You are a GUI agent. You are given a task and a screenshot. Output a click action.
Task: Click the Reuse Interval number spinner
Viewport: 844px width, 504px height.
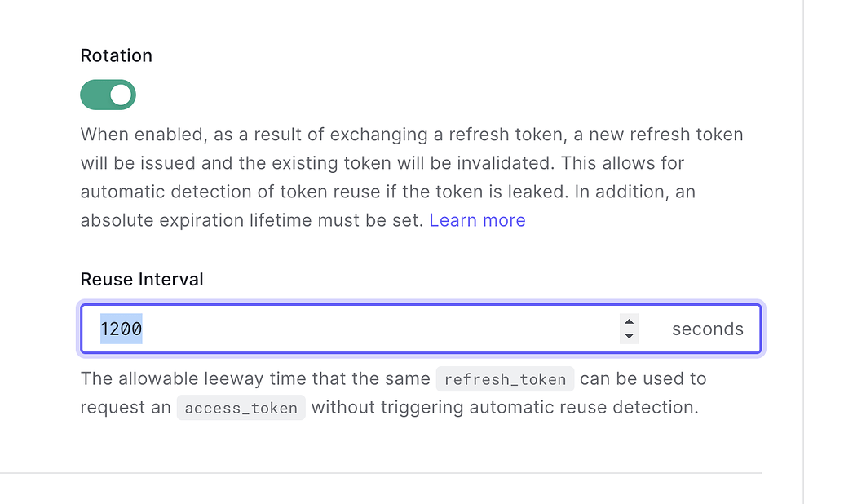point(629,329)
